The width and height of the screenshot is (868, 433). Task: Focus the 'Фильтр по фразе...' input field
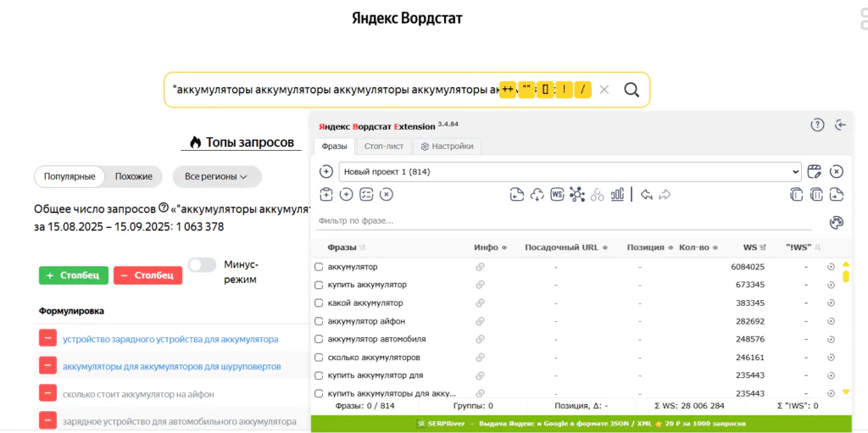pyautogui.click(x=564, y=221)
